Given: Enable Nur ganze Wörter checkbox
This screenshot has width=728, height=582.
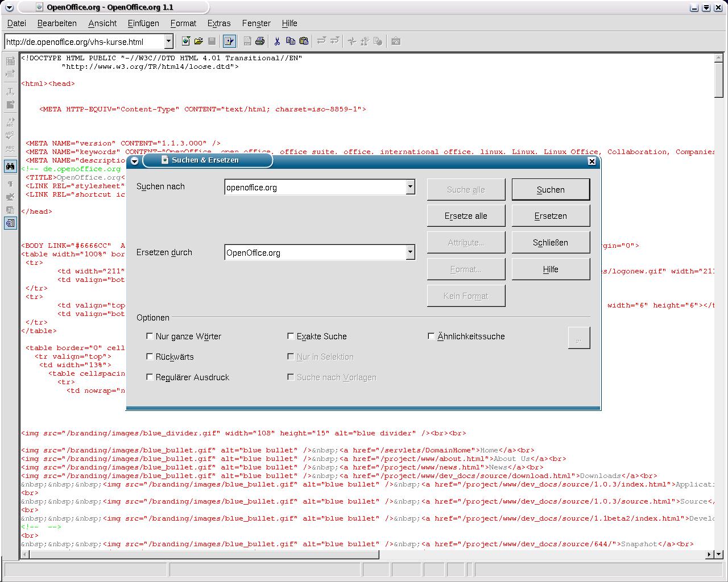Looking at the screenshot, I should pos(150,336).
